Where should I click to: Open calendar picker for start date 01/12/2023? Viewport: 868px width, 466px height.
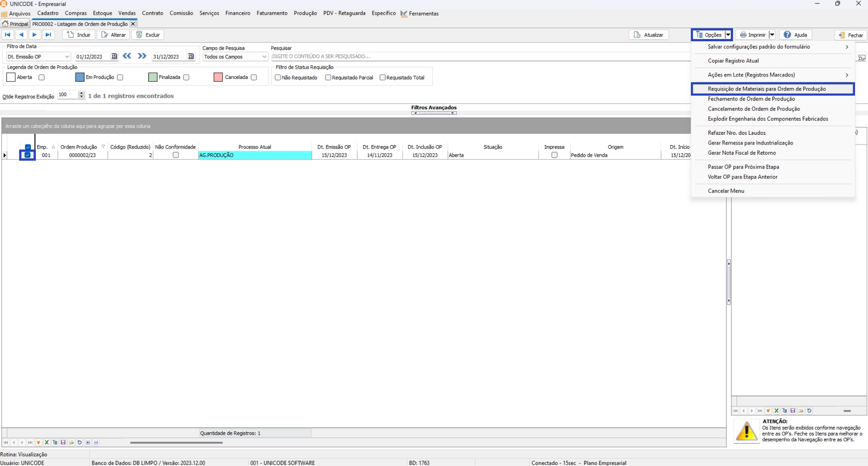pyautogui.click(x=114, y=57)
